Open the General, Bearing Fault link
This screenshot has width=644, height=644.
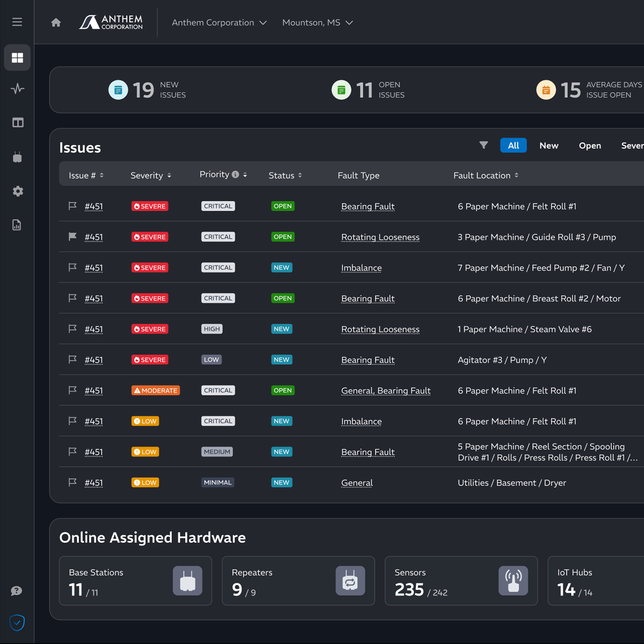click(x=386, y=390)
